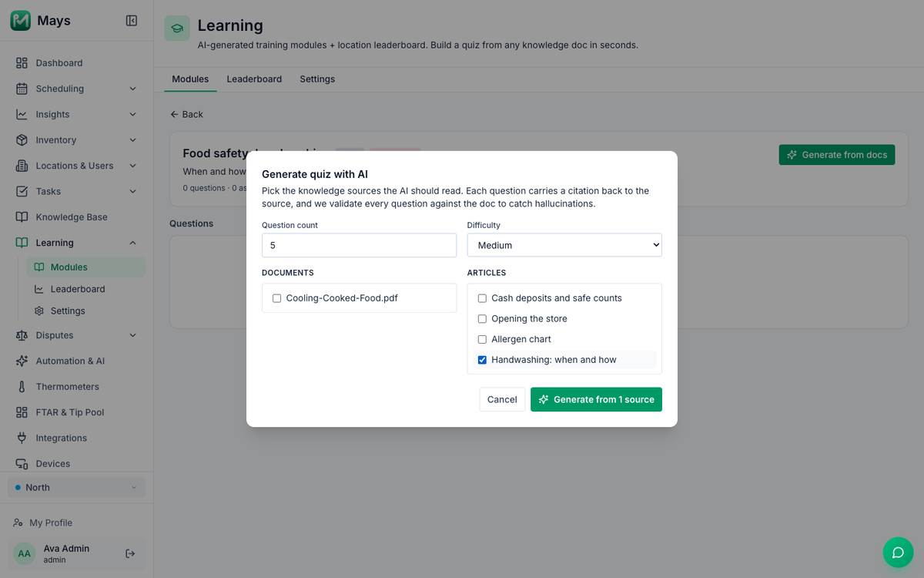This screenshot has width=924, height=578.
Task: Click the Settings submenu gear icon
Action: pyautogui.click(x=39, y=311)
